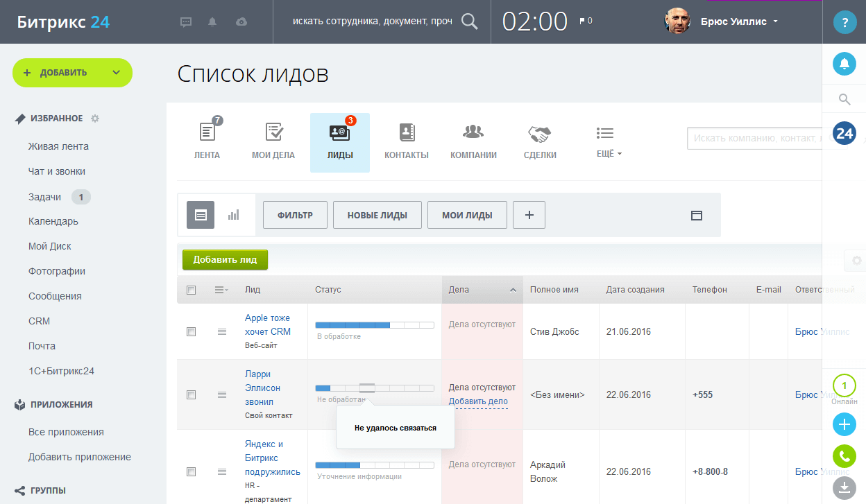This screenshot has width=866, height=504.
Task: Click the blue plus circle in right panel
Action: (x=844, y=424)
